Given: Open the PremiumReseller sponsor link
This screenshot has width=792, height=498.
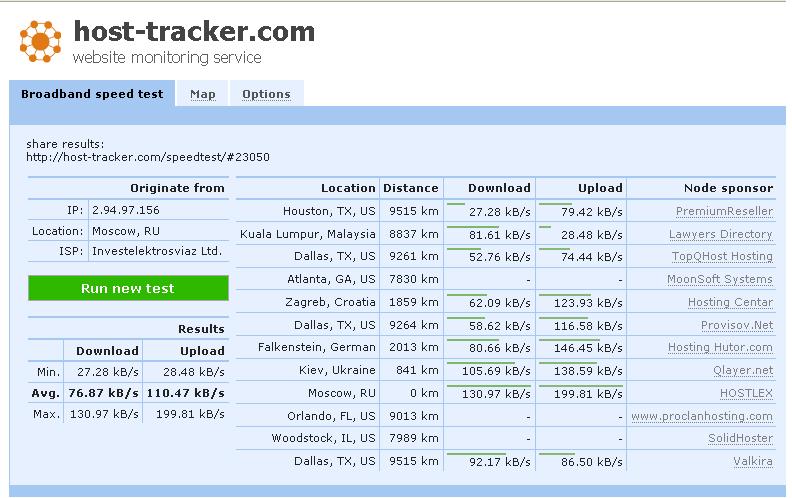Looking at the screenshot, I should 724,211.
